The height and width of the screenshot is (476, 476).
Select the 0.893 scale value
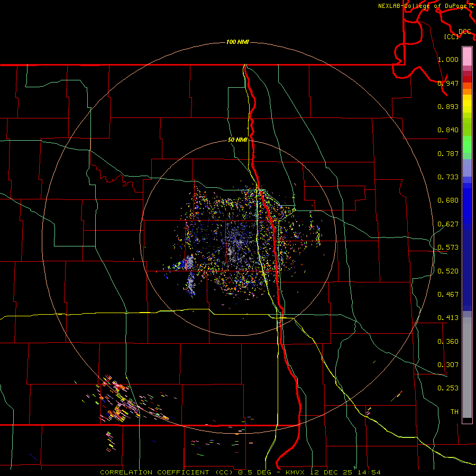coord(448,106)
